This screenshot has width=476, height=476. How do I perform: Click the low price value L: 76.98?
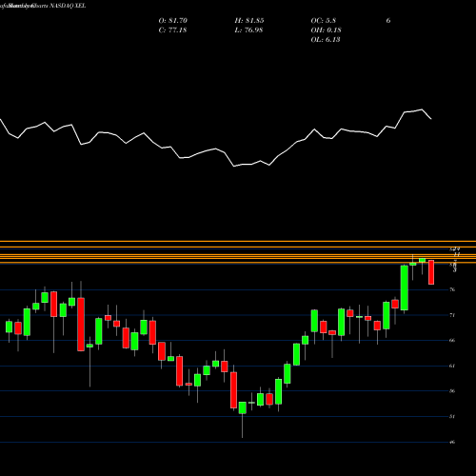pos(248,30)
